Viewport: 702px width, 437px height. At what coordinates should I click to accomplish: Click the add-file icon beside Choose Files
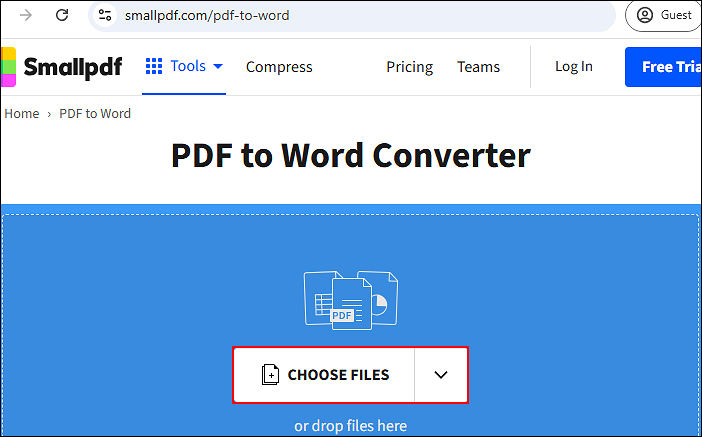coord(270,375)
